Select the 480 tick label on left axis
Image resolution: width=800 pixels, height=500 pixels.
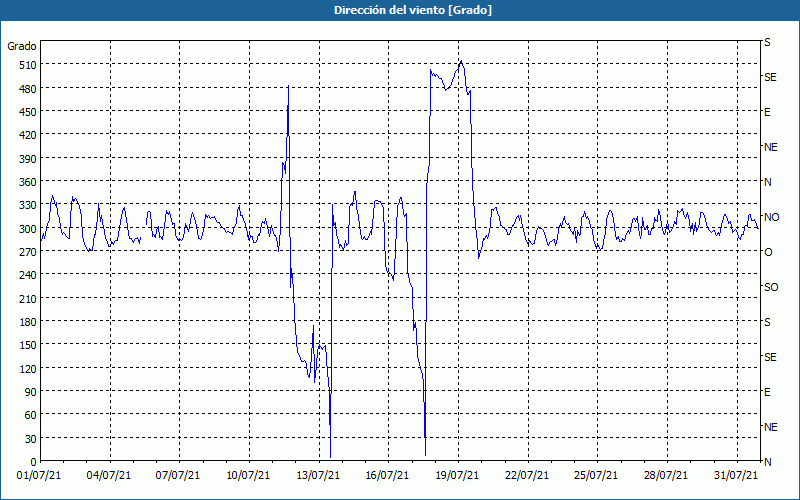pyautogui.click(x=28, y=88)
